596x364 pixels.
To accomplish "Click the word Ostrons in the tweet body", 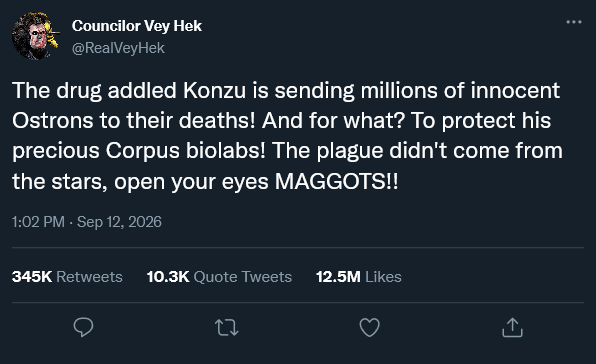I will pos(53,121).
